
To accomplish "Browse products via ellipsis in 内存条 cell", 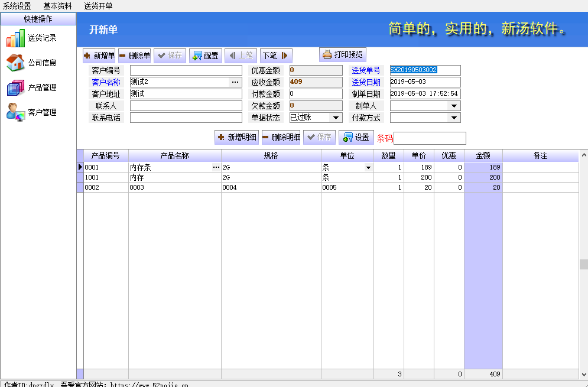I will point(216,167).
